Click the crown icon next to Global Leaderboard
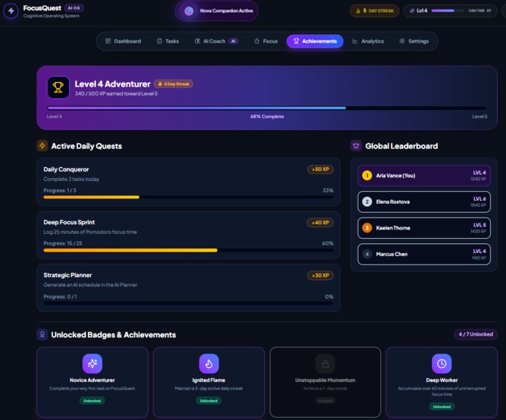Viewport: 506px width, 420px height. (356, 146)
